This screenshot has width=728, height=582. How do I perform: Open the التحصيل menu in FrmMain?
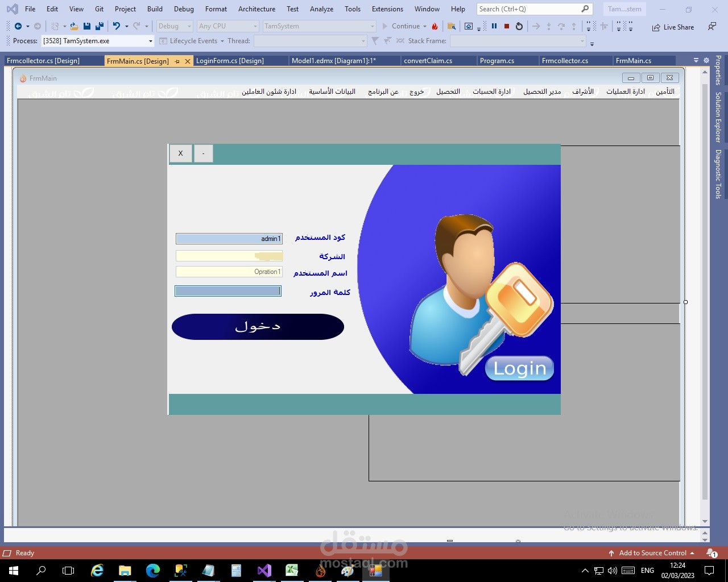448,92
